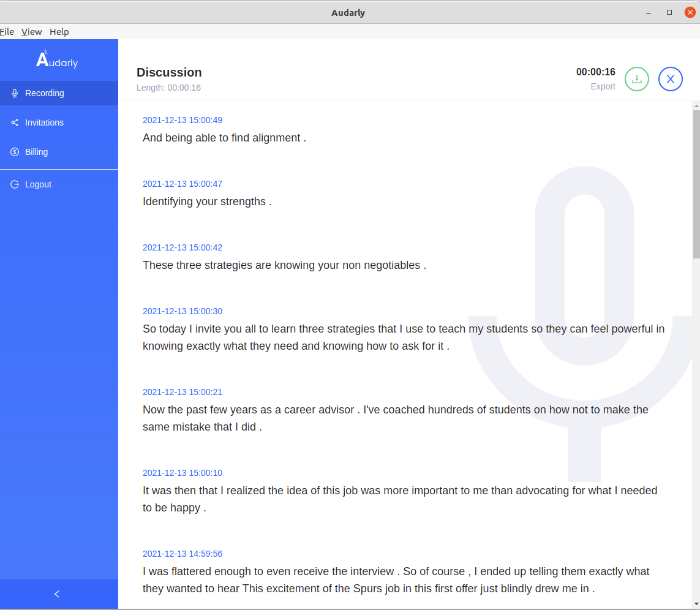Click timestamp 2021-12-13 15:00:10
Screen dimensions: 700x610
(x=182, y=473)
